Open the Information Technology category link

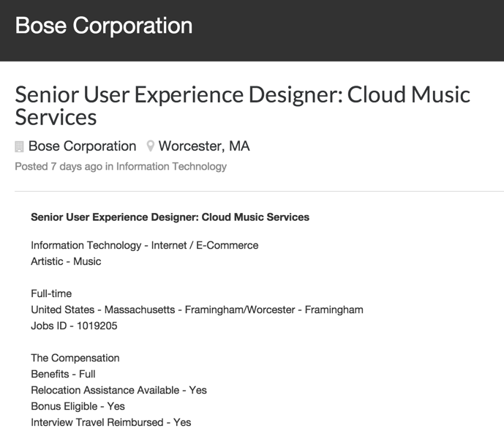[171, 167]
